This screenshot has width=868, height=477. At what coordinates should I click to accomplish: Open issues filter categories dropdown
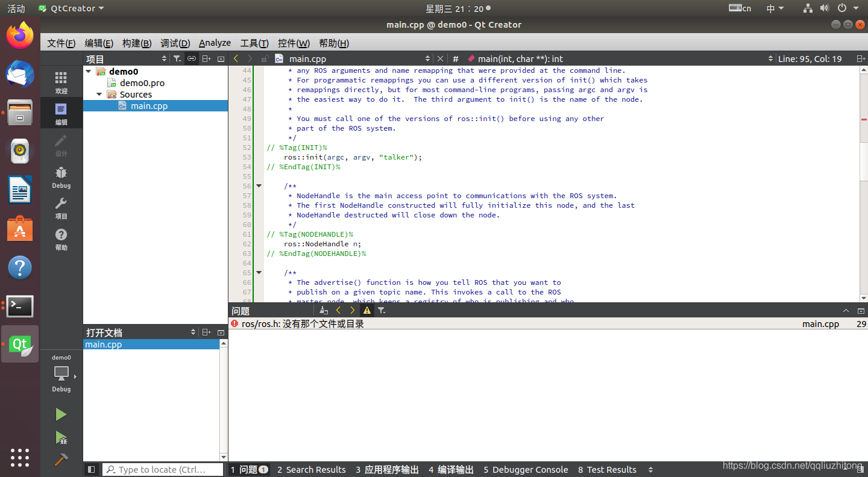click(382, 310)
